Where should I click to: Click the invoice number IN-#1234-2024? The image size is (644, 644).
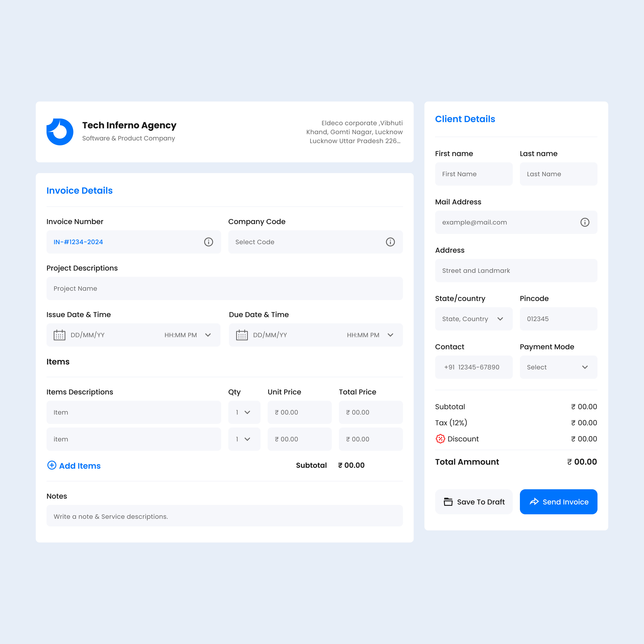pos(78,242)
